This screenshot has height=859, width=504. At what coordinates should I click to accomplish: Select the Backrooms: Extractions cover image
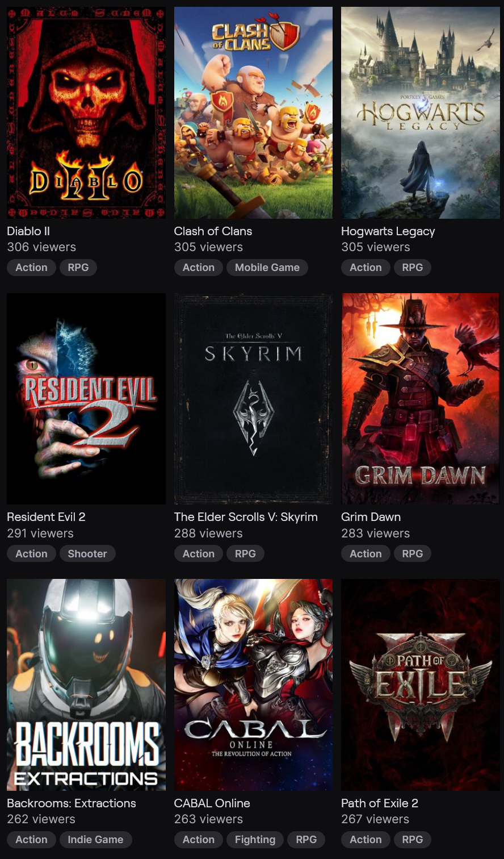click(x=86, y=685)
